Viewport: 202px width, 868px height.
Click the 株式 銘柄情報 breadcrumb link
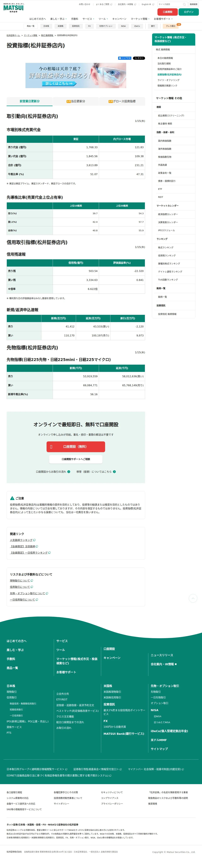(47, 35)
